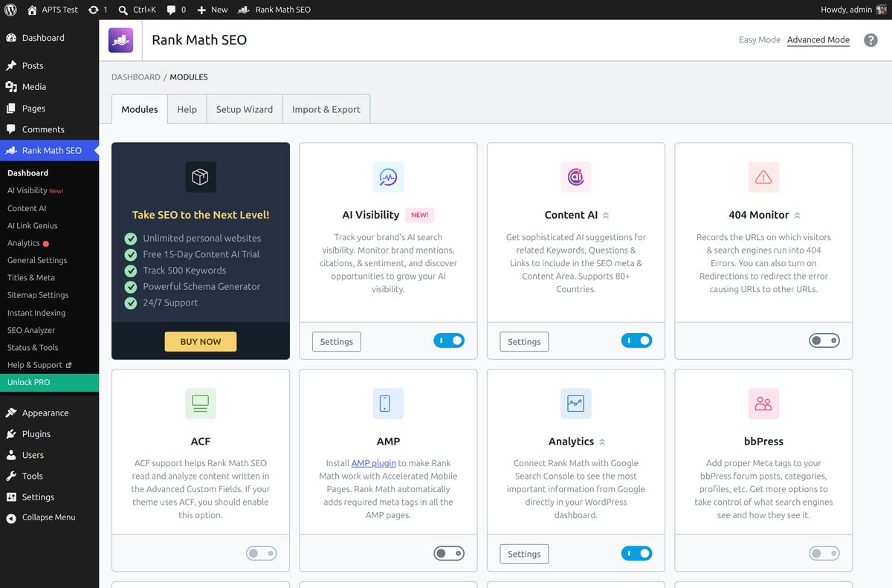Click the Analytics chart module icon

[x=576, y=404]
